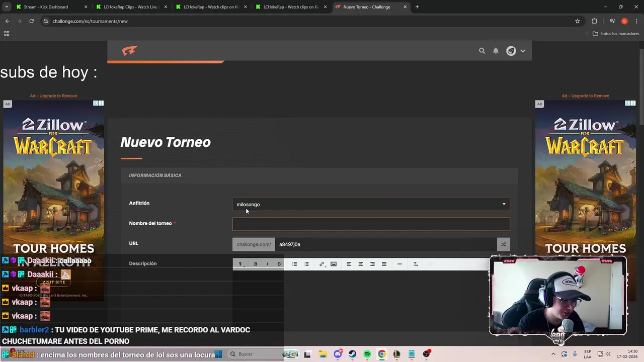Image resolution: width=644 pixels, height=362 pixels.
Task: Insert a numbered list
Action: 306,264
